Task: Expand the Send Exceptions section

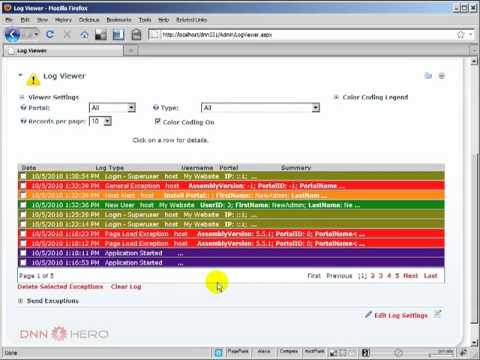Action: click(20, 301)
